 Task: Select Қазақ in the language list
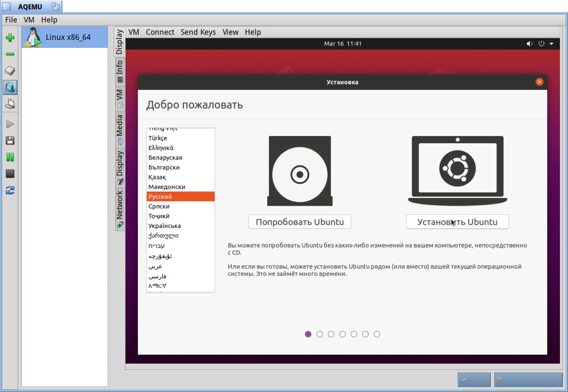[x=181, y=177]
